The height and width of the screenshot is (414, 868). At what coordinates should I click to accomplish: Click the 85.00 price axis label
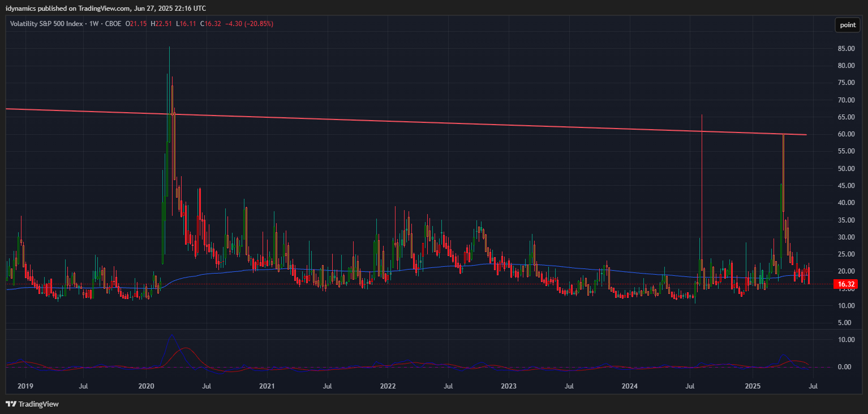pyautogui.click(x=845, y=49)
